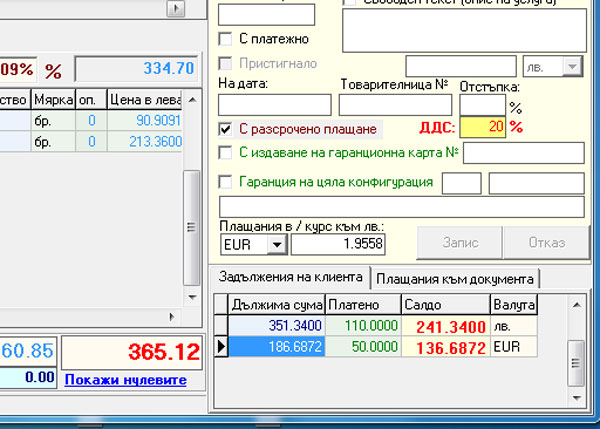Switch to Плащания към документа tab
This screenshot has height=429, width=600.
click(456, 278)
